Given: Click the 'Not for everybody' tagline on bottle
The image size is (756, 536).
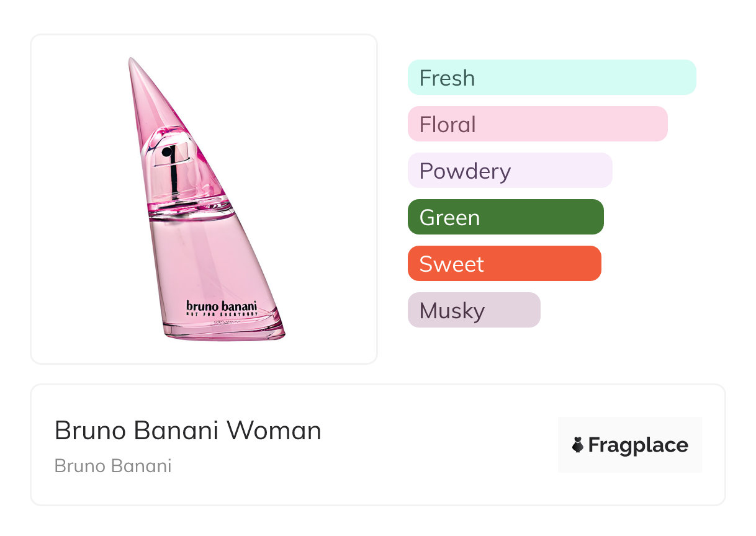Looking at the screenshot, I should tap(221, 315).
